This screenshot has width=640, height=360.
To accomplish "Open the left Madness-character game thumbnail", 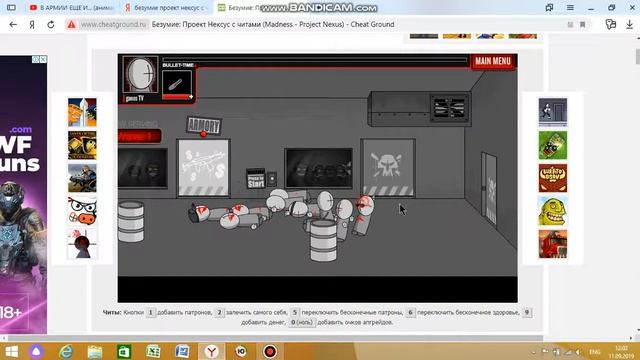I will coord(82,244).
